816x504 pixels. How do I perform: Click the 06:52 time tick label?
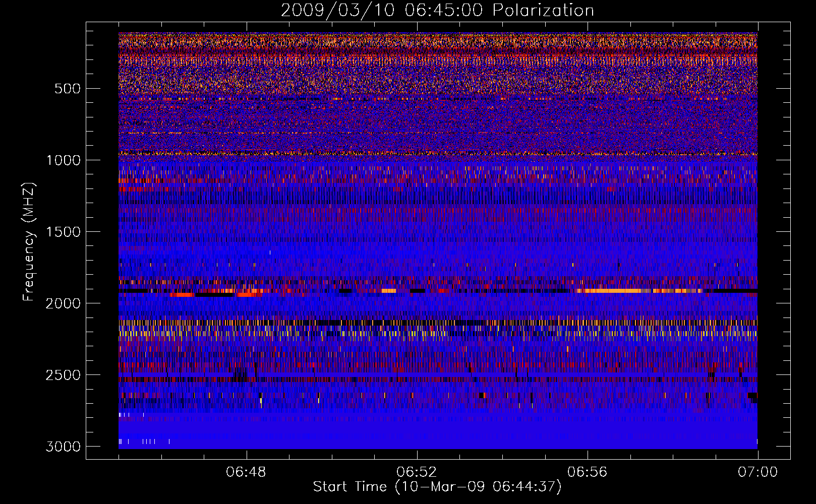click(417, 472)
